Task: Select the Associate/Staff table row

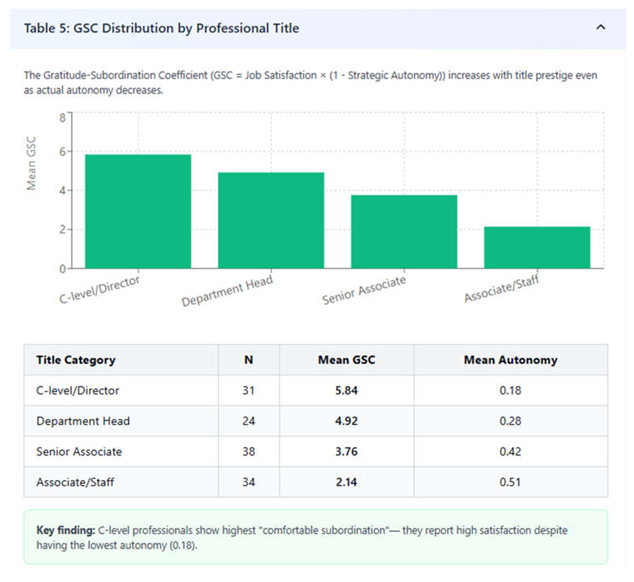Action: [x=316, y=482]
